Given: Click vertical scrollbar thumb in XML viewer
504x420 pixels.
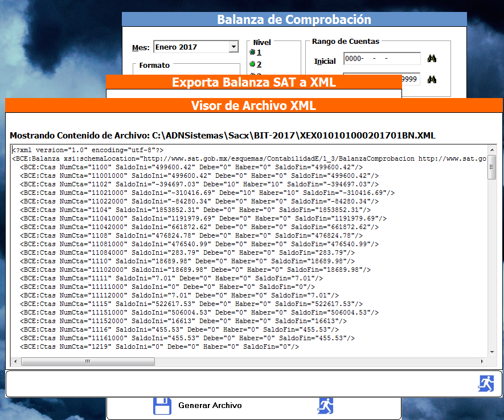Looking at the screenshot, I should click(x=492, y=166).
